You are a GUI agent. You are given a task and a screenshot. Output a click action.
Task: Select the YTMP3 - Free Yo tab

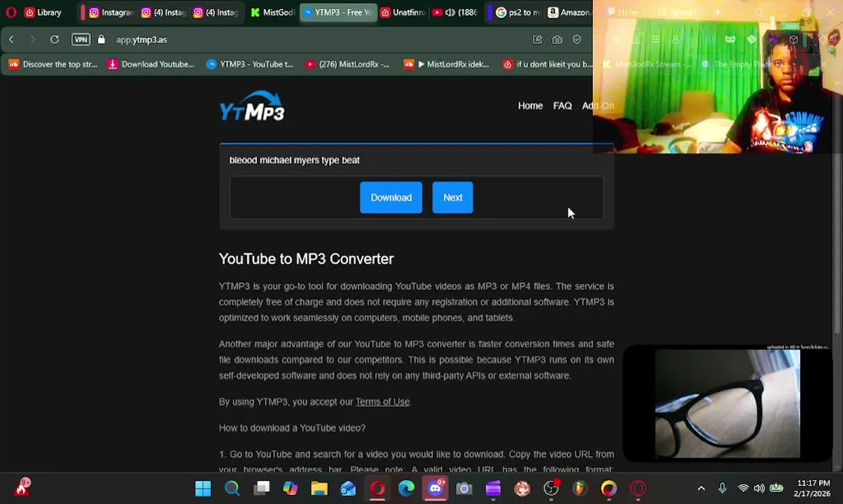[x=339, y=13]
